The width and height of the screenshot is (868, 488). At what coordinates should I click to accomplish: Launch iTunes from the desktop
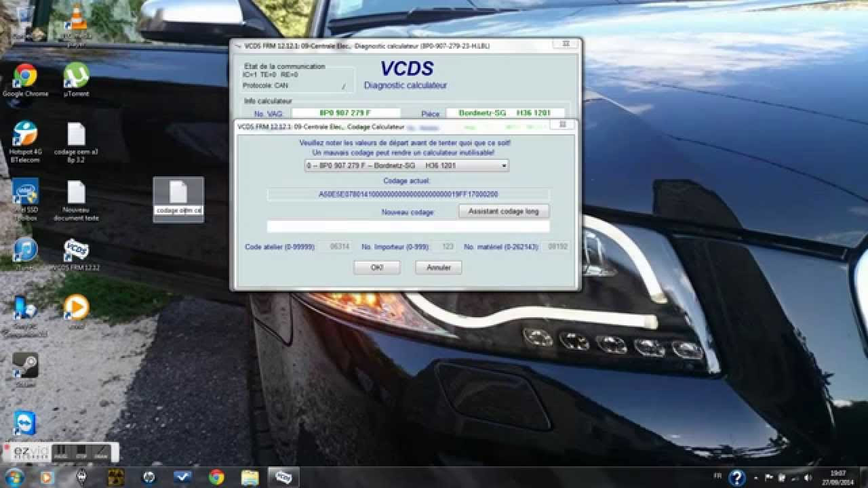[x=25, y=254]
